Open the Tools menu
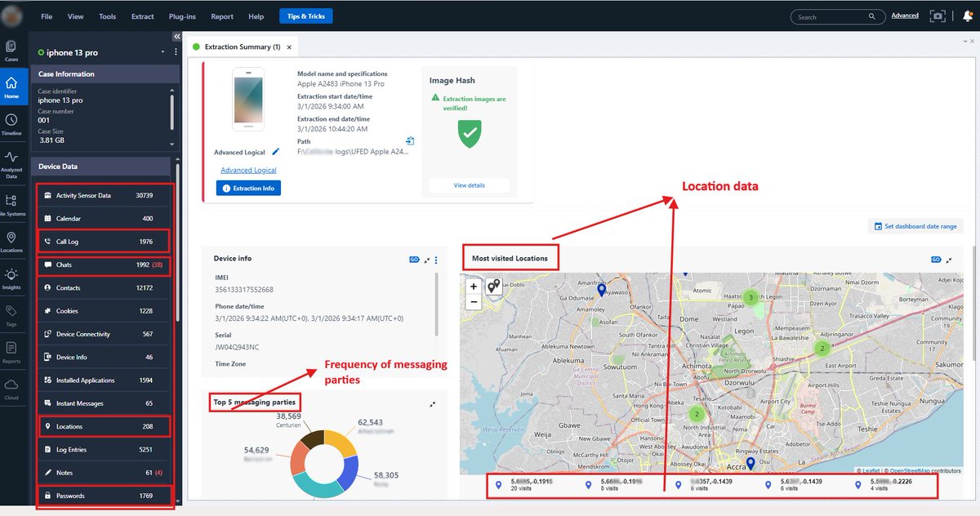 107,16
